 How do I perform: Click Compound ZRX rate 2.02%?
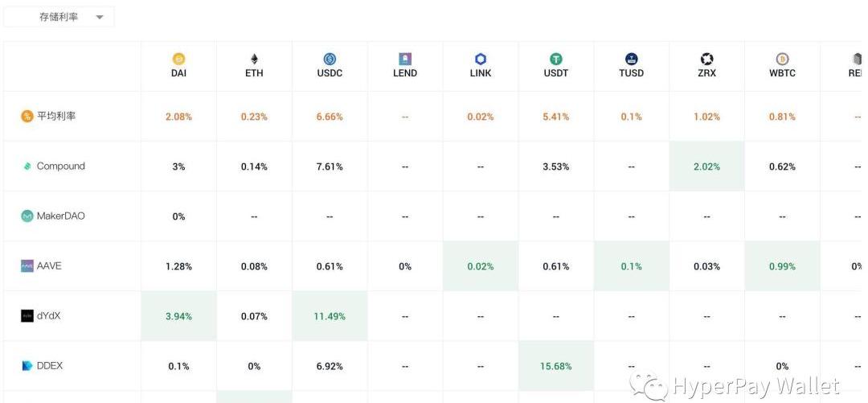click(706, 167)
